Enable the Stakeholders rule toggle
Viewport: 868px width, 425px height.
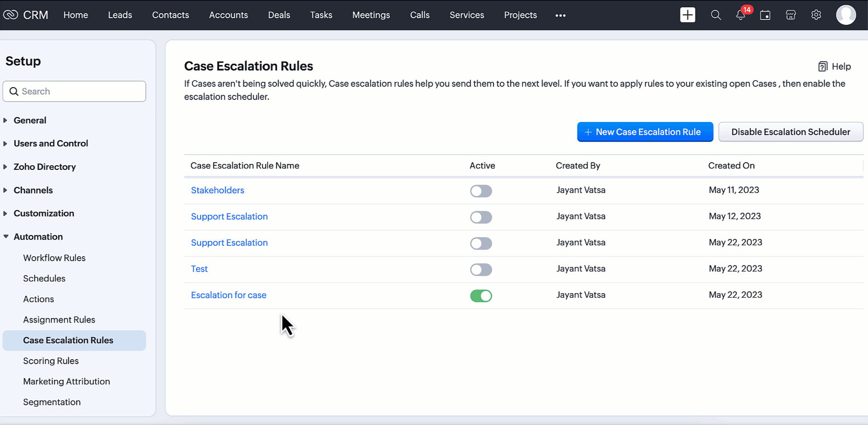point(481,191)
